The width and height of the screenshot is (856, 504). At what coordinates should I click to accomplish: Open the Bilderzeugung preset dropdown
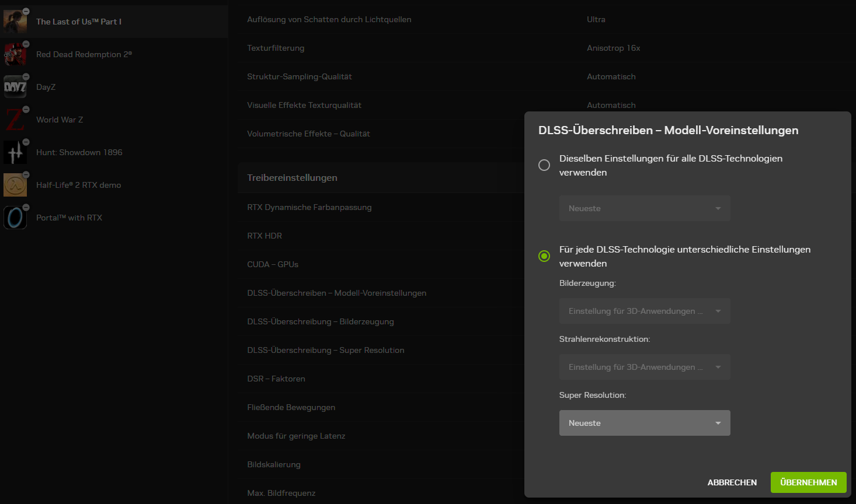pyautogui.click(x=645, y=311)
